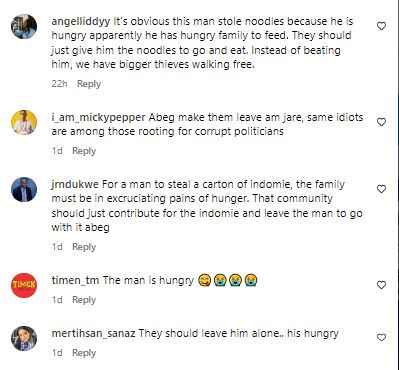
Task: Visit the mertihsan_sanaz username link
Action: 94,333
